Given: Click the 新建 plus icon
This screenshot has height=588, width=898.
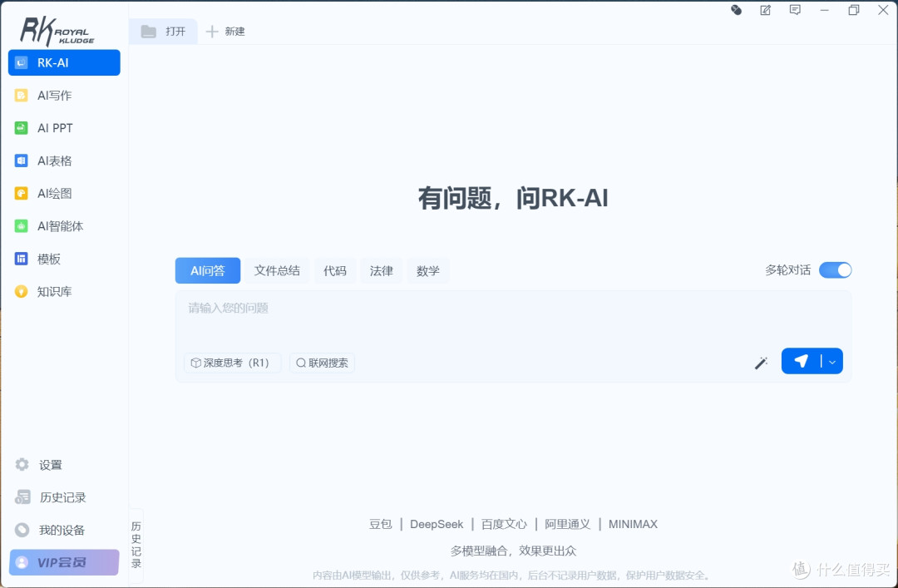Looking at the screenshot, I should [212, 31].
